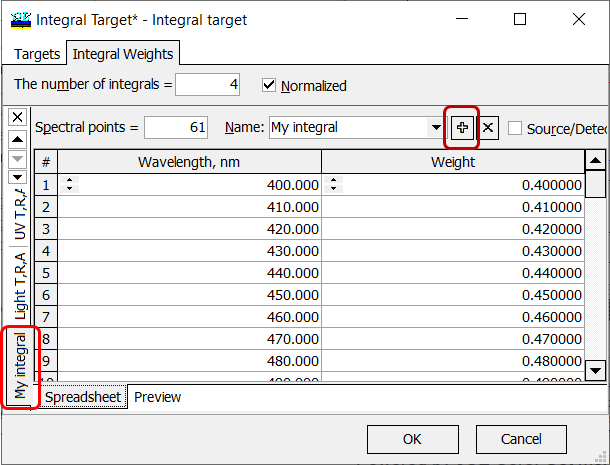610x465 pixels.
Task: Click the Spectral points input field
Action: click(176, 128)
